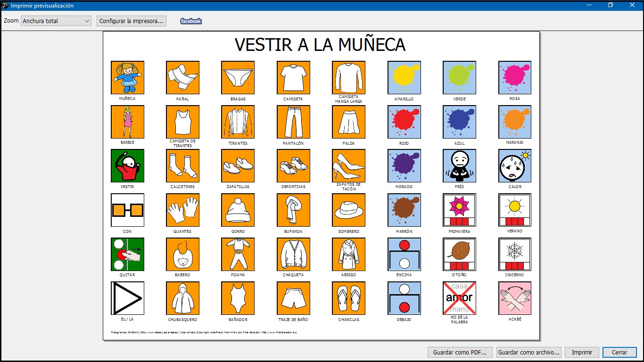644x362 pixels.
Task: Select the EL / LA arrow pictogram
Action: (x=127, y=298)
